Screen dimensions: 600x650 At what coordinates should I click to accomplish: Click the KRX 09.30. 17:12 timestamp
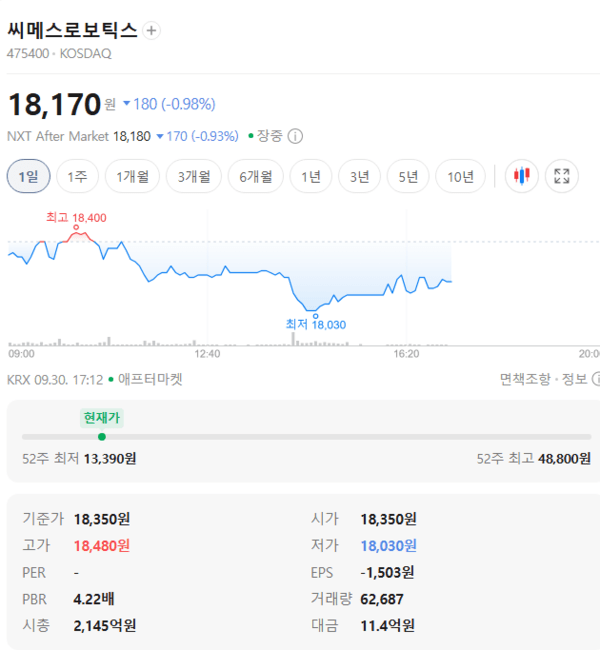tap(55, 380)
